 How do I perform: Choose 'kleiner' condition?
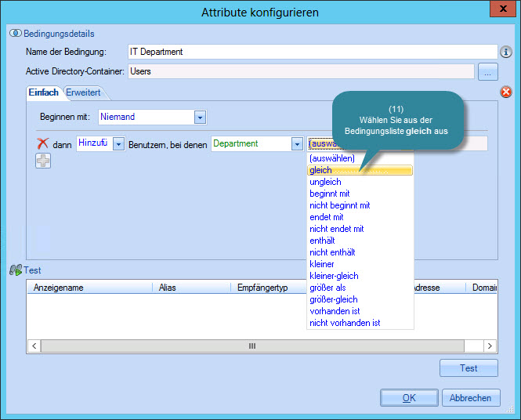pos(360,264)
